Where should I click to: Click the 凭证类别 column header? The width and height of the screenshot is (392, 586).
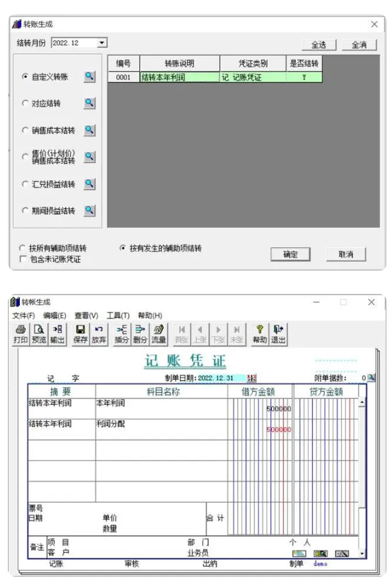[253, 63]
